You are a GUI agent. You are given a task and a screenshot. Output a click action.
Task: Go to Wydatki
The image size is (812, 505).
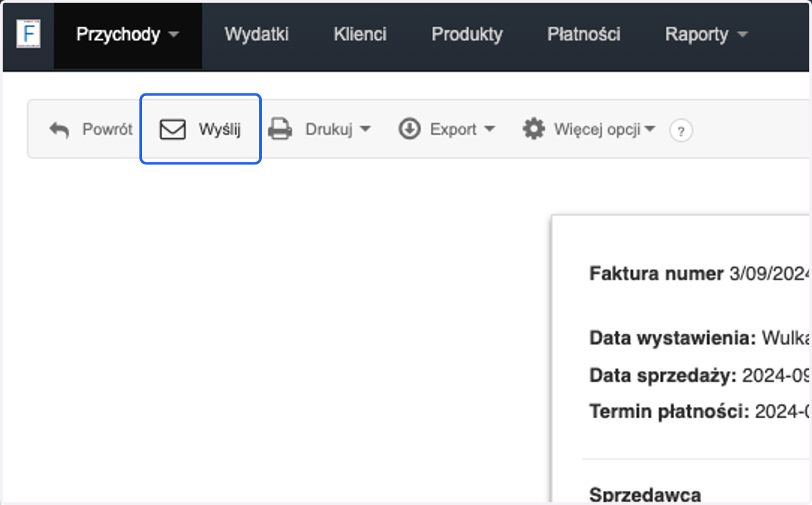(x=257, y=35)
